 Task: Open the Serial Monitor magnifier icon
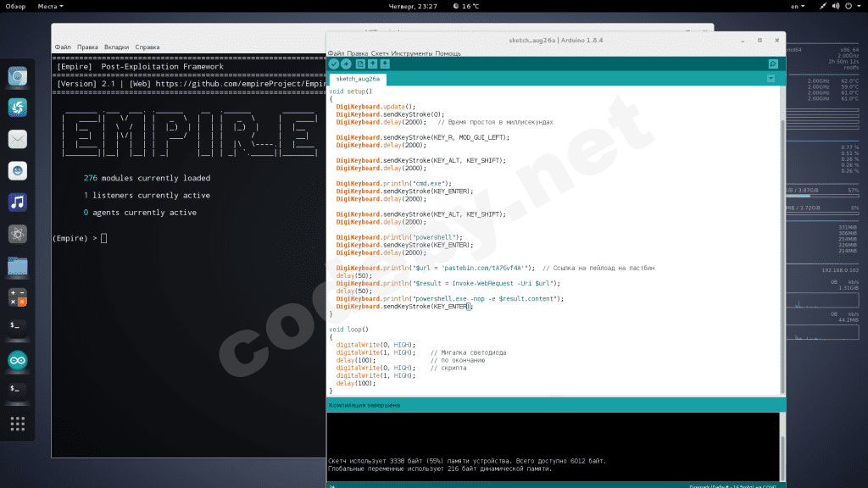[x=773, y=64]
